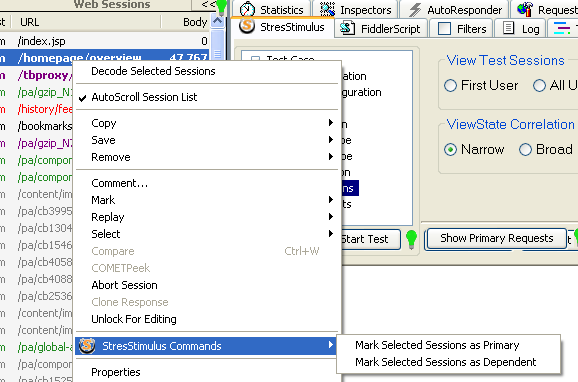Toggle the Filters checkbox

pyautogui.click(x=444, y=28)
